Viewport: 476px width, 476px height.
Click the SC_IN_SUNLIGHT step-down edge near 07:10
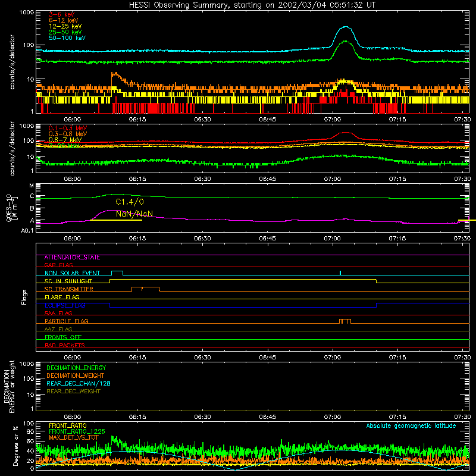pos(377,281)
